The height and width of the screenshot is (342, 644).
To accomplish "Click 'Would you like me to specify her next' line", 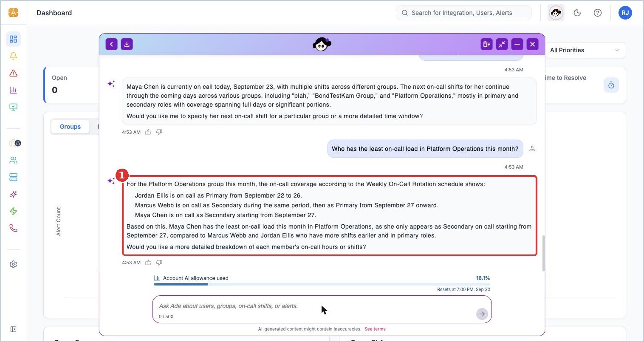I will pos(275,116).
